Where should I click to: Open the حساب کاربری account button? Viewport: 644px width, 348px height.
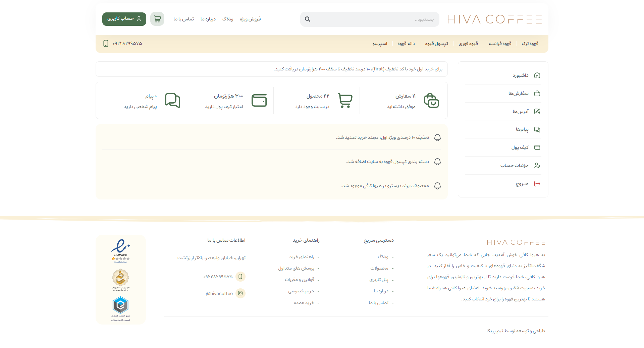124,19
